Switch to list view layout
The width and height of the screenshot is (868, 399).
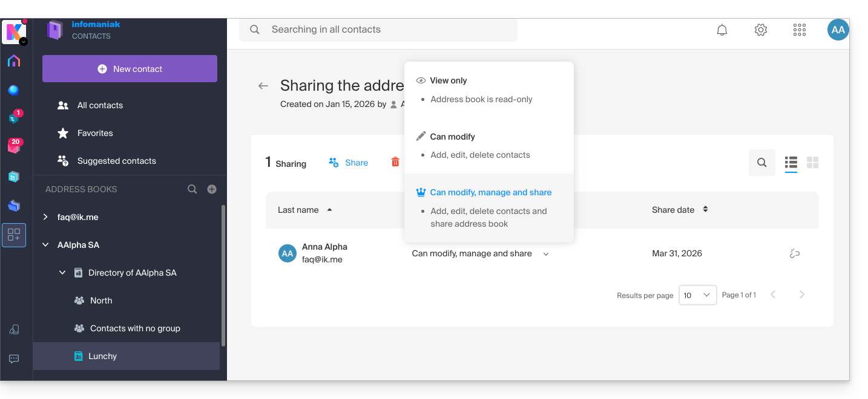[791, 163]
